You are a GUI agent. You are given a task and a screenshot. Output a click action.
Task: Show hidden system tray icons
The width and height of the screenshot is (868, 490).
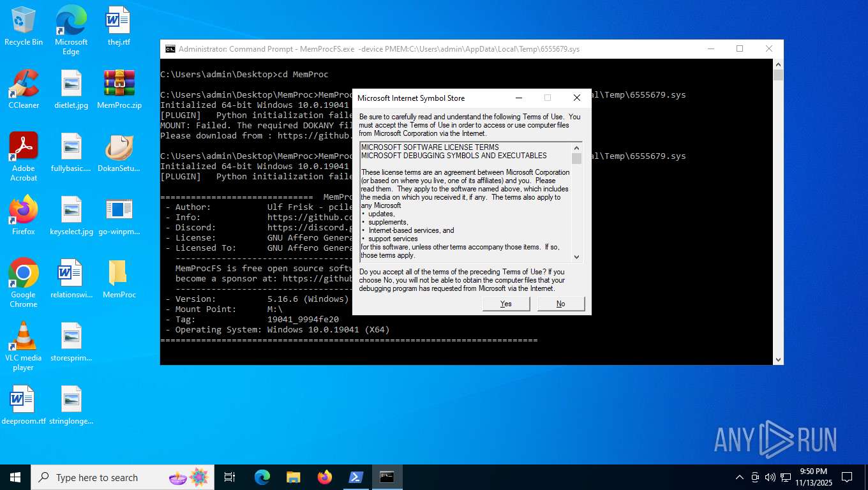pyautogui.click(x=740, y=477)
